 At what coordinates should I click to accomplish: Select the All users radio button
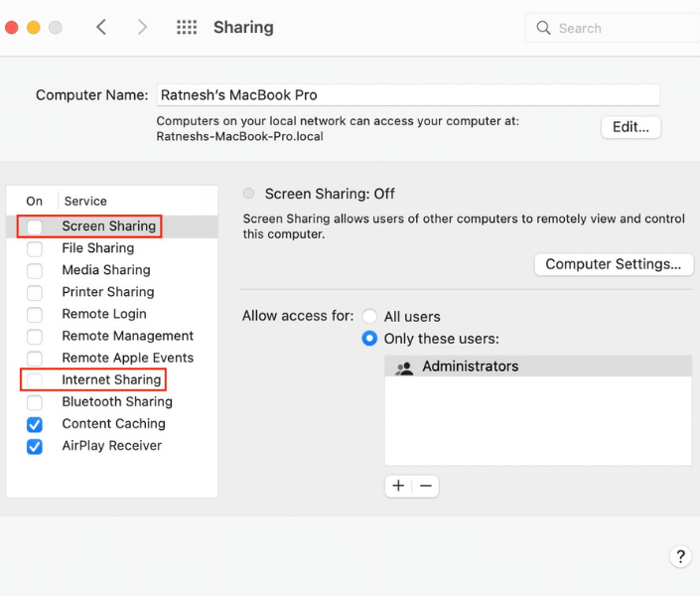pyautogui.click(x=369, y=316)
